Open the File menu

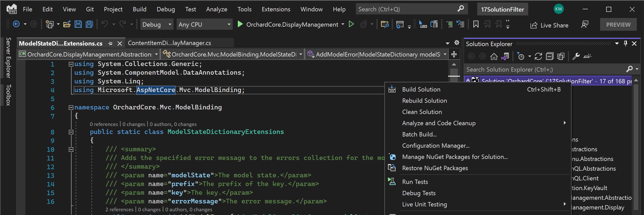pyautogui.click(x=27, y=9)
